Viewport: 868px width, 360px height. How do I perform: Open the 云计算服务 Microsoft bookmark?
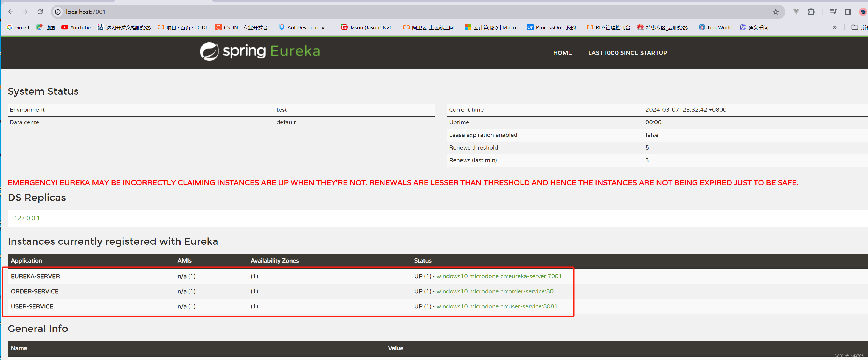coord(492,27)
